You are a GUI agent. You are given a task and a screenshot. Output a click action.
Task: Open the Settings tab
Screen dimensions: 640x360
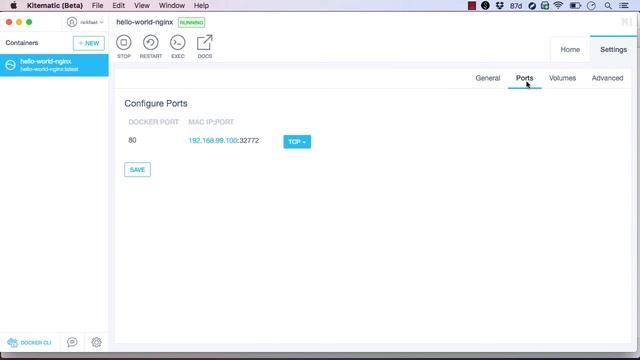tap(613, 49)
